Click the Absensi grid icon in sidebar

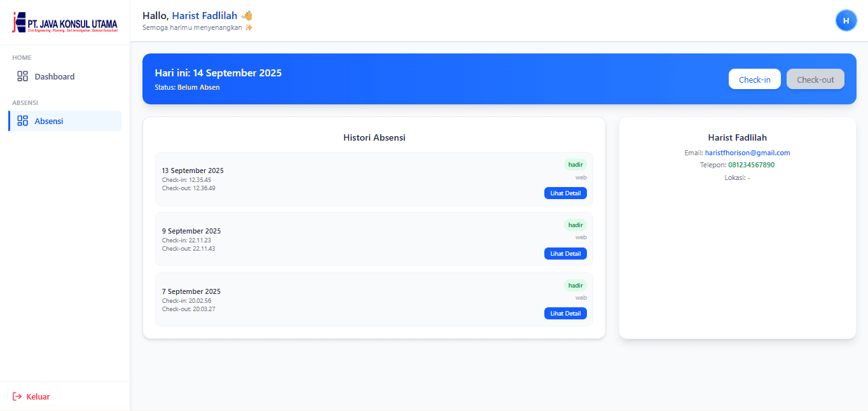(x=23, y=121)
